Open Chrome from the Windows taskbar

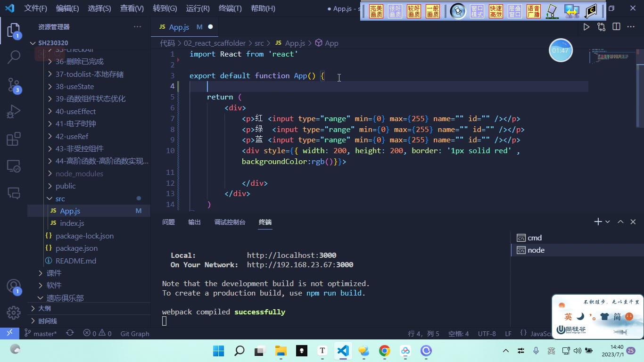click(385, 351)
